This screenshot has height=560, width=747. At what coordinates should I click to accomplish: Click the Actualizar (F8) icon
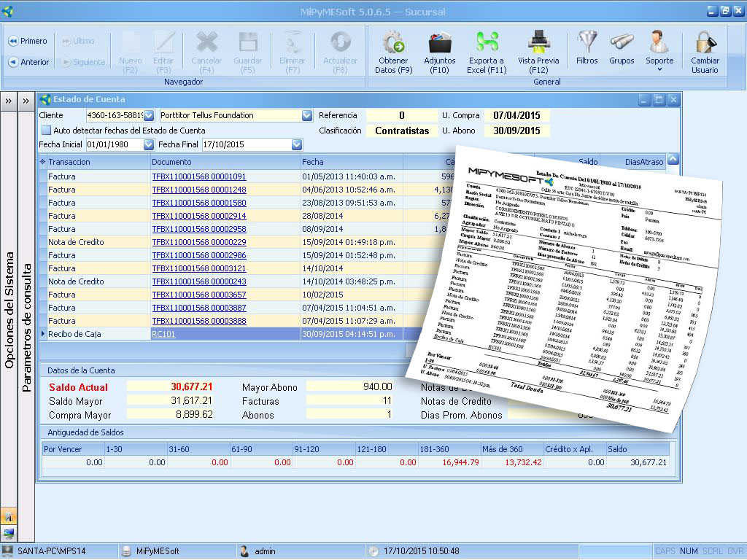click(x=340, y=42)
